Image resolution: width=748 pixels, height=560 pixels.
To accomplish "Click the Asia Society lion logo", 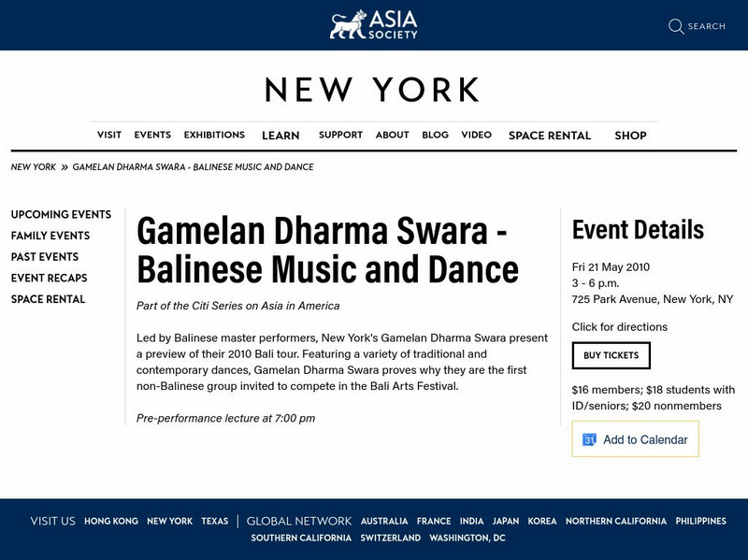I will (x=346, y=25).
